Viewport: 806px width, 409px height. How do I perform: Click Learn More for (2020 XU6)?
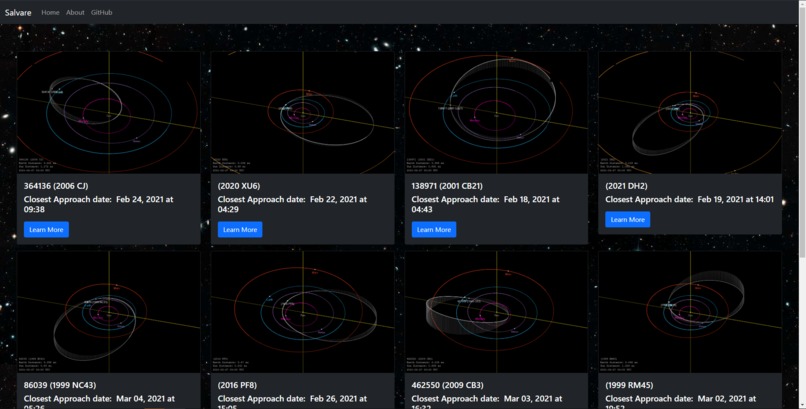click(x=240, y=230)
